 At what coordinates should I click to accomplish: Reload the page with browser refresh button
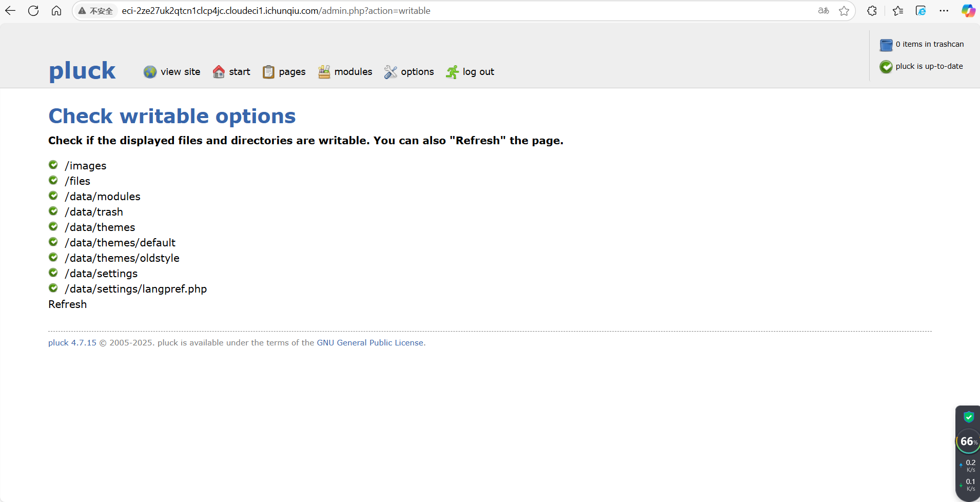[x=33, y=11]
